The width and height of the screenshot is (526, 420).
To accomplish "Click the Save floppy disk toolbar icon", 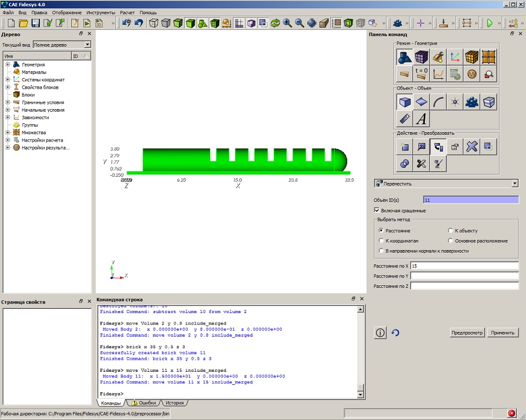I will [x=36, y=23].
